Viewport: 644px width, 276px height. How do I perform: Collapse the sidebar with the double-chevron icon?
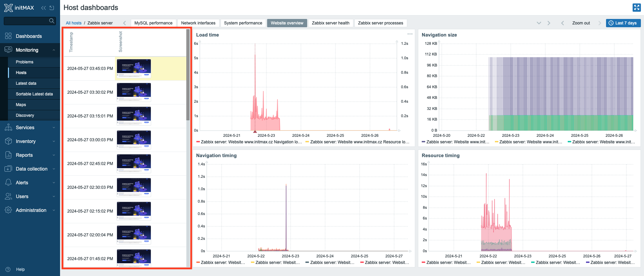[43, 8]
